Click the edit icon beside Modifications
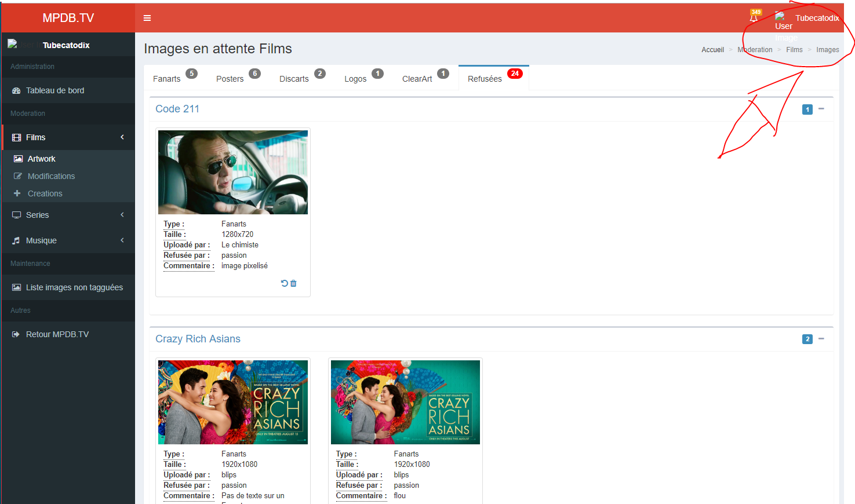Screen dimensions: 855x504 [18, 176]
